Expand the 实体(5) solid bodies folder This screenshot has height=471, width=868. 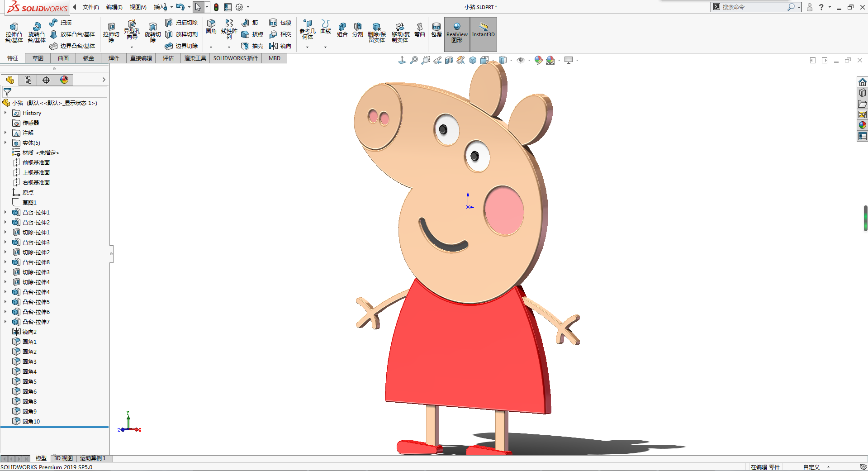(x=5, y=143)
